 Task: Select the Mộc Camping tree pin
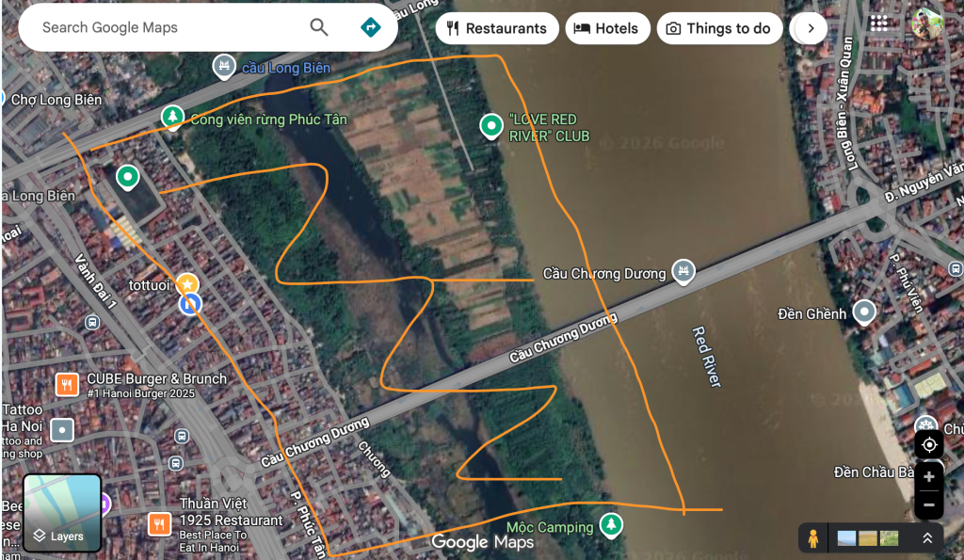click(610, 525)
